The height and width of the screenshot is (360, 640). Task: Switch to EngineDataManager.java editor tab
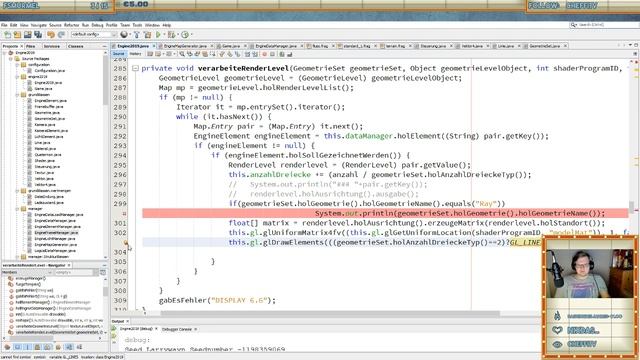click(x=276, y=46)
